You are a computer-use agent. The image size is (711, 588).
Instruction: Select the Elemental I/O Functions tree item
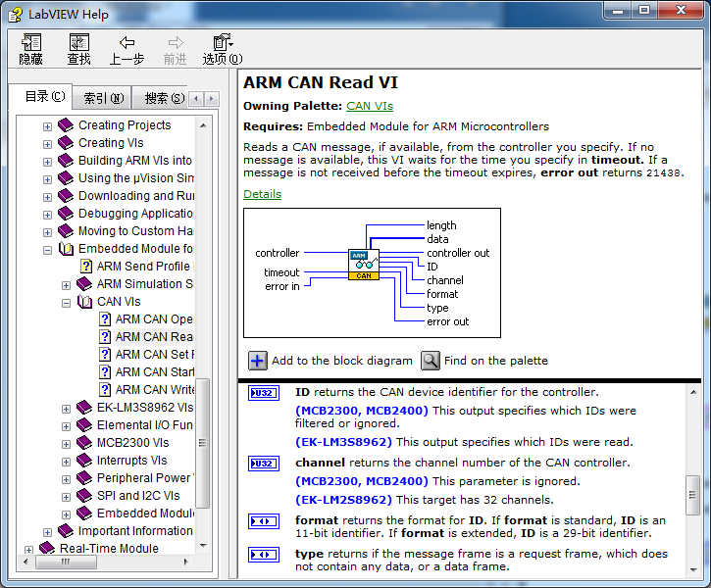pos(145,425)
